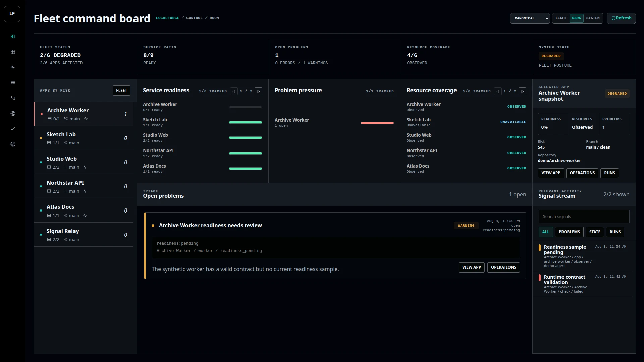Open the Canonical dropdown

(530, 18)
